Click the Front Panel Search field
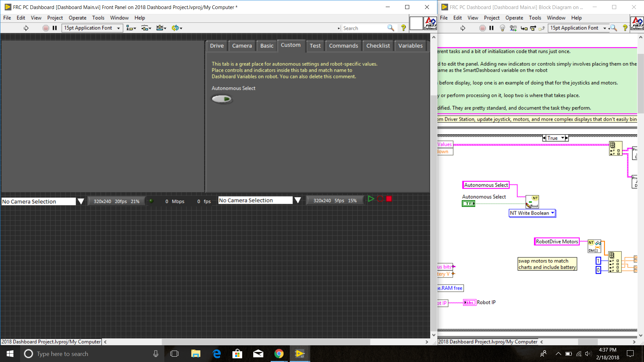This screenshot has width=644, height=362. [x=364, y=28]
